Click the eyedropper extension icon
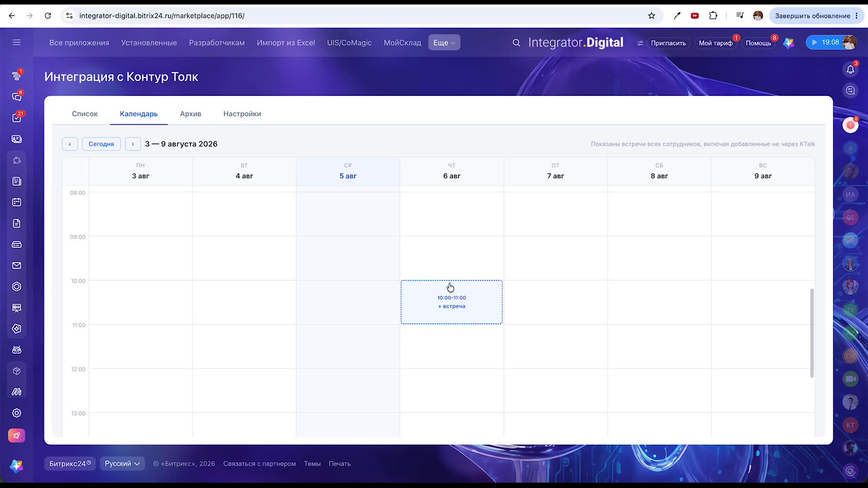Screen dimensions: 868x488 point(677,16)
